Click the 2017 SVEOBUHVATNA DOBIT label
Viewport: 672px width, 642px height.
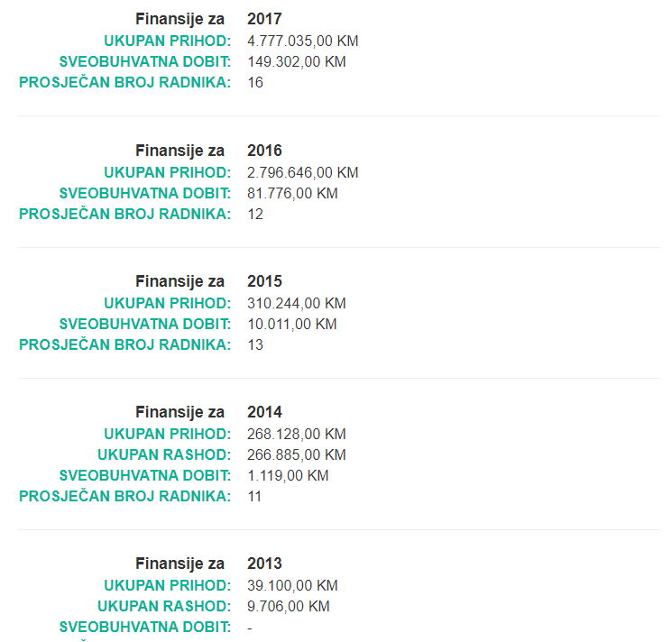pos(145,61)
